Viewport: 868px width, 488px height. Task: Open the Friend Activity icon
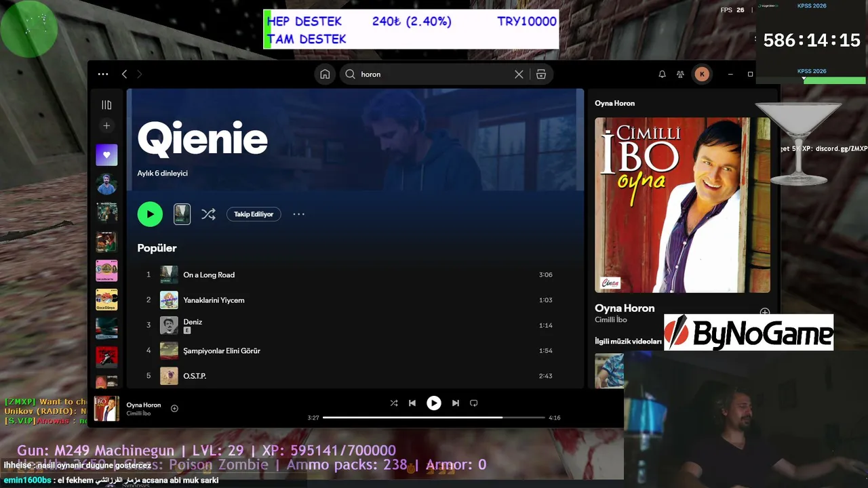(x=680, y=75)
